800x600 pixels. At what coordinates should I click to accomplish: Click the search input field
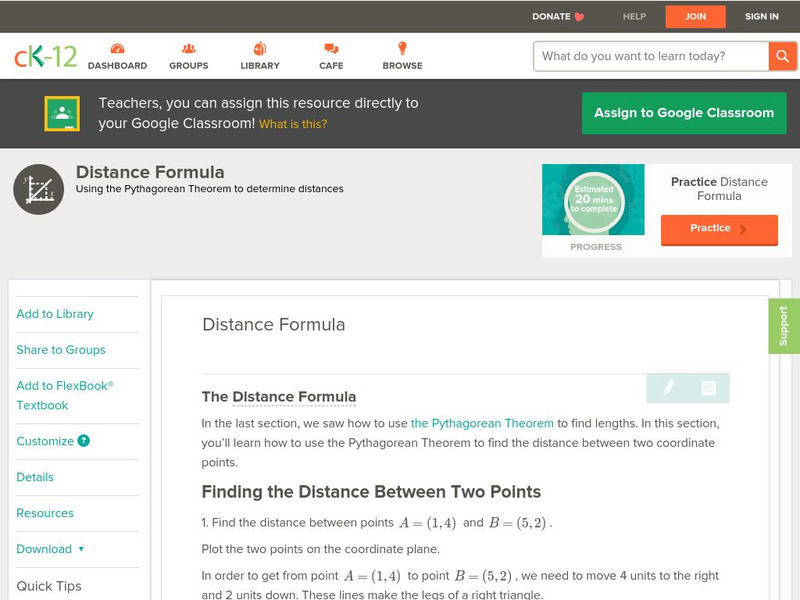pyautogui.click(x=651, y=56)
